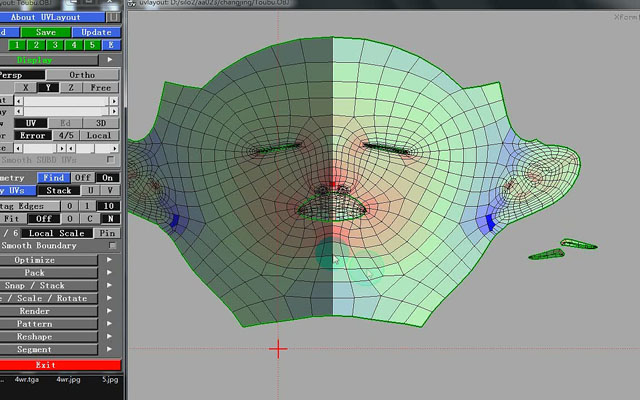The width and height of the screenshot is (640, 400).
Task: Toggle the Smooth SUBD UVs checkbox
Action: (x=110, y=159)
